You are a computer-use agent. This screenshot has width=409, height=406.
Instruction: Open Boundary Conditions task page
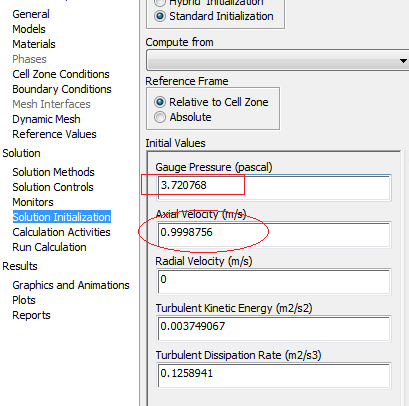point(62,89)
